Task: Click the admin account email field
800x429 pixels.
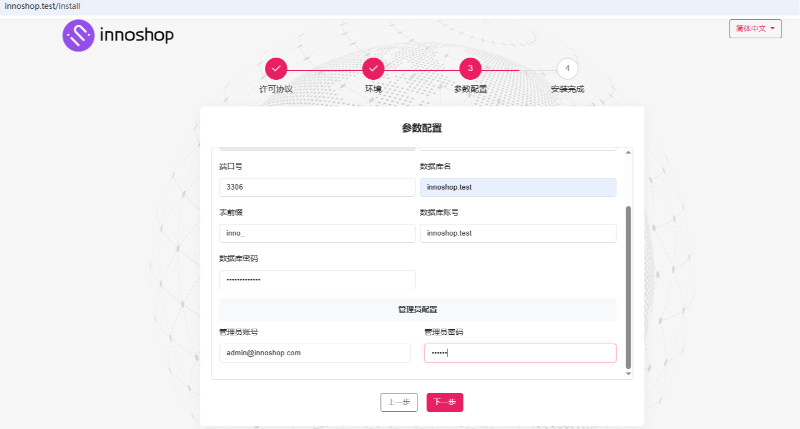Action: (x=315, y=353)
